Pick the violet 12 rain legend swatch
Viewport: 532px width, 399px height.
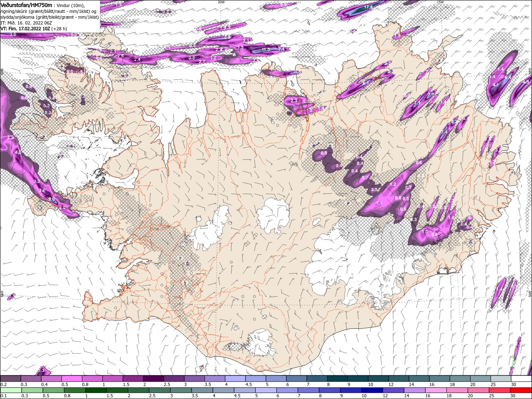pos(393,390)
